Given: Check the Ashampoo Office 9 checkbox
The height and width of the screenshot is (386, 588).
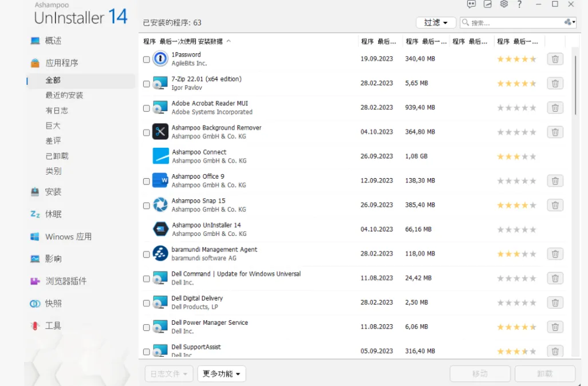Looking at the screenshot, I should (147, 181).
